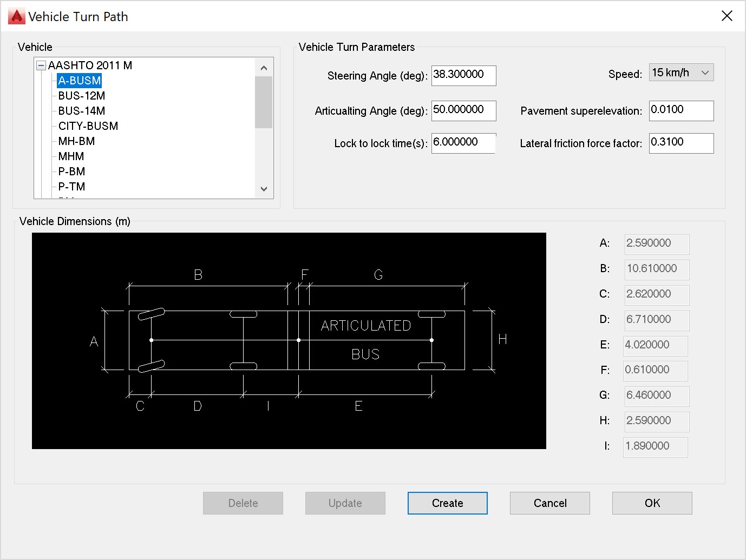Image resolution: width=746 pixels, height=560 pixels.
Task: Close the Vehicle Turn Path dialog
Action: coord(727,16)
